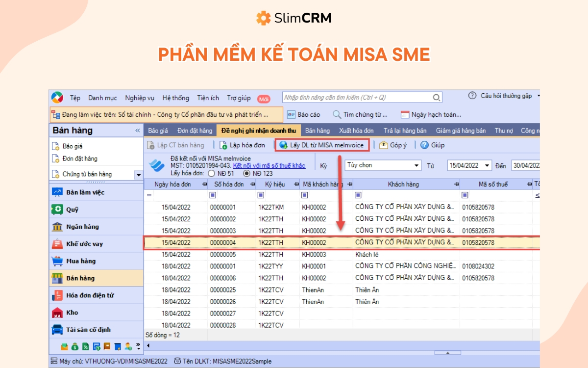The image size is (588, 368).
Task: Click the search magnifier in feature search box
Action: (x=436, y=98)
